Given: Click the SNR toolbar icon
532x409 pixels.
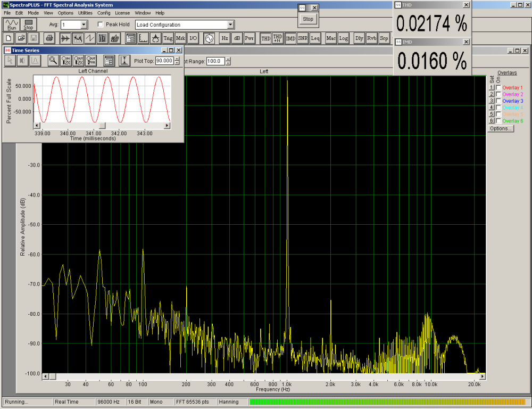Looking at the screenshot, I should tap(303, 38).
